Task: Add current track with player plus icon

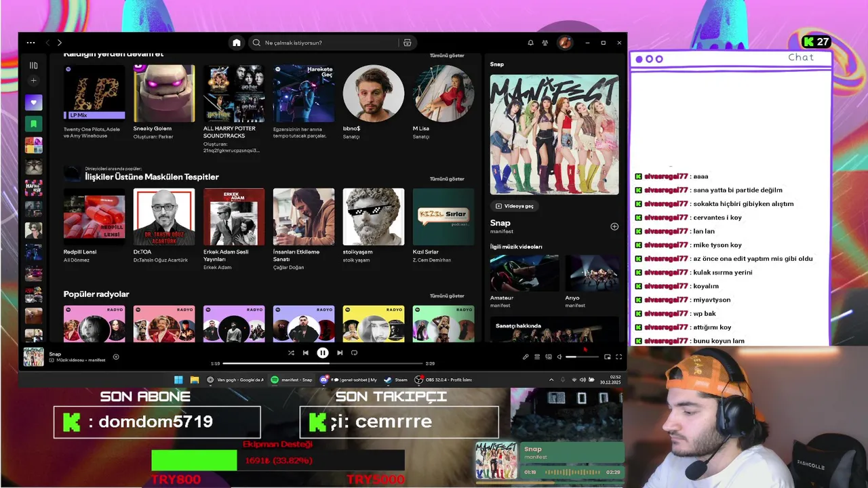Action: pyautogui.click(x=116, y=357)
